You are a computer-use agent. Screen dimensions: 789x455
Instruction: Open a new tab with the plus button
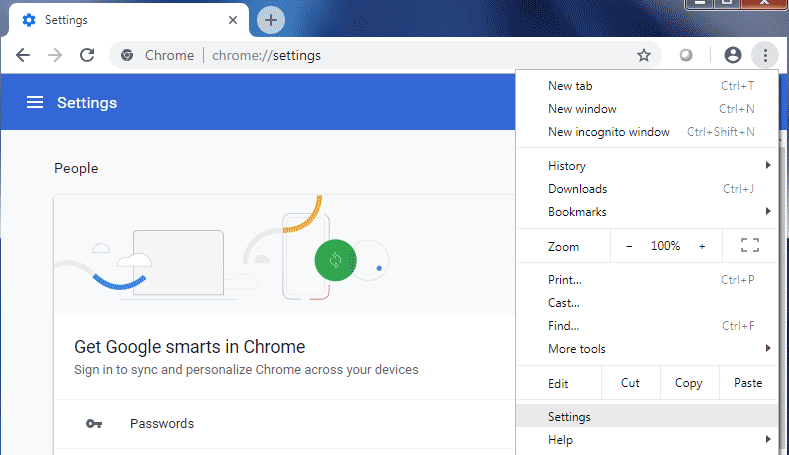click(271, 20)
